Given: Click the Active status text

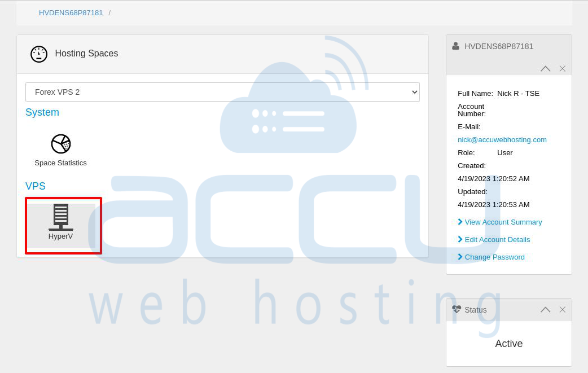Looking at the screenshot, I should point(509,344).
